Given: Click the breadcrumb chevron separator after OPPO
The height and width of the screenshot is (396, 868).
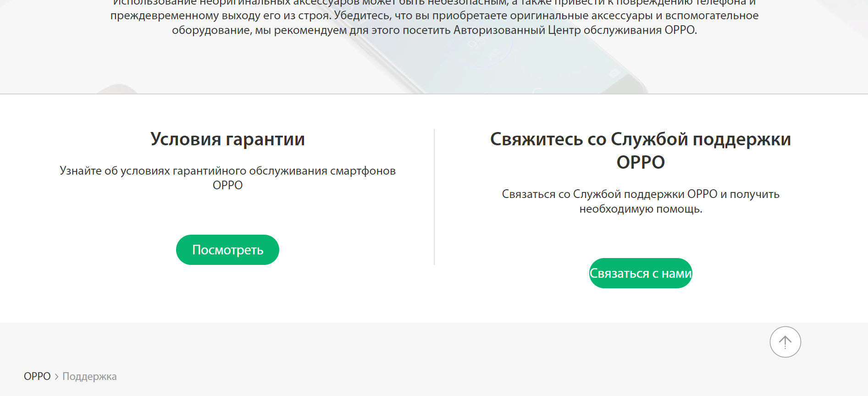Looking at the screenshot, I should tap(56, 377).
